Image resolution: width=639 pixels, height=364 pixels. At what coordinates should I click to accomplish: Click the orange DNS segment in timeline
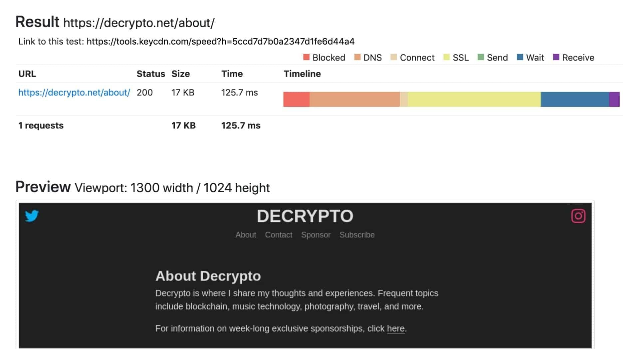click(354, 99)
